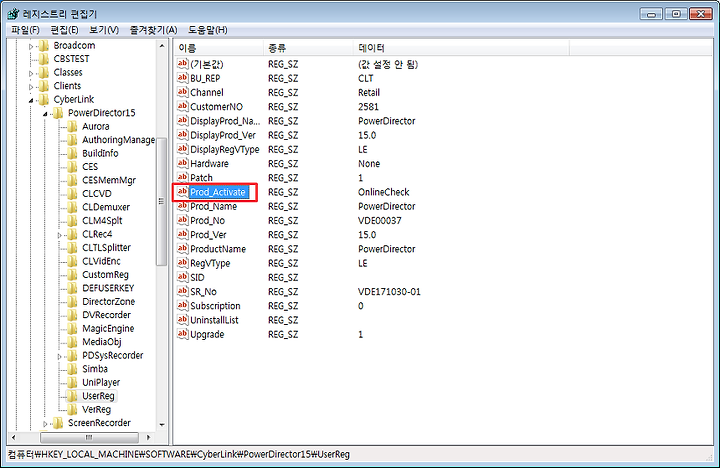Viewport: 720px width, 468px height.
Task: Select the CLDemuxer tree item
Action: (106, 207)
